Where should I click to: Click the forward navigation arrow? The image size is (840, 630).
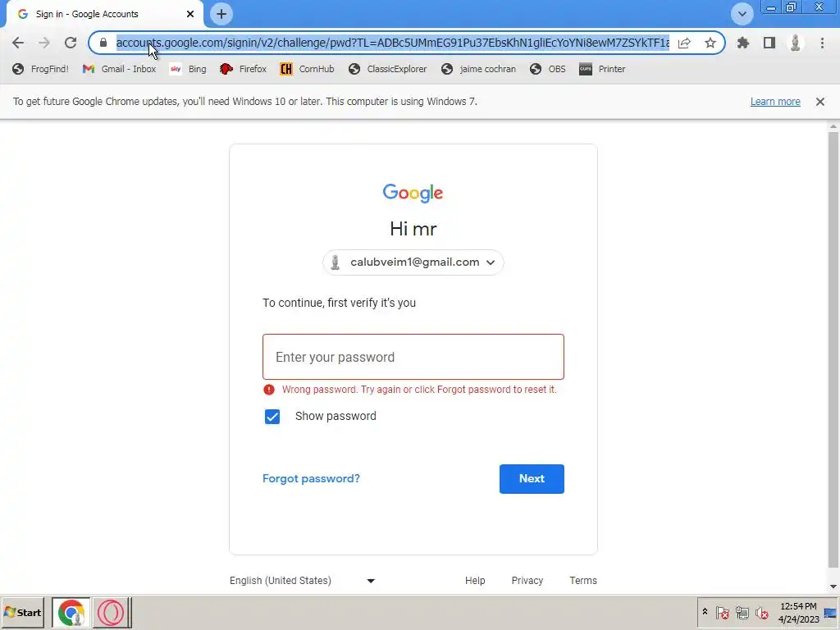click(x=44, y=43)
